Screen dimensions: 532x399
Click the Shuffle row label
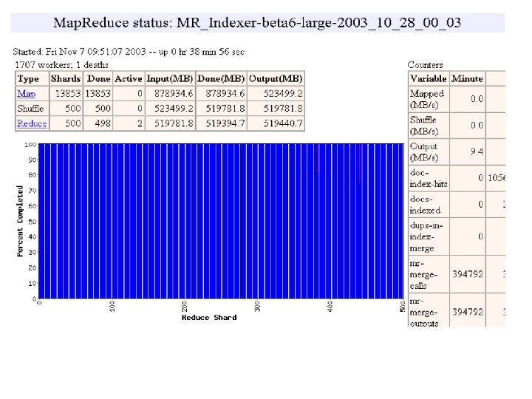[30, 109]
